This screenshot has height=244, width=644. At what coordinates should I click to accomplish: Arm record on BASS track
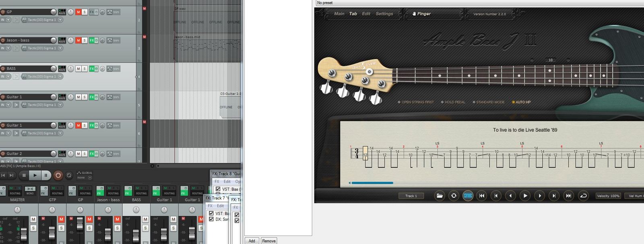click(x=3, y=69)
